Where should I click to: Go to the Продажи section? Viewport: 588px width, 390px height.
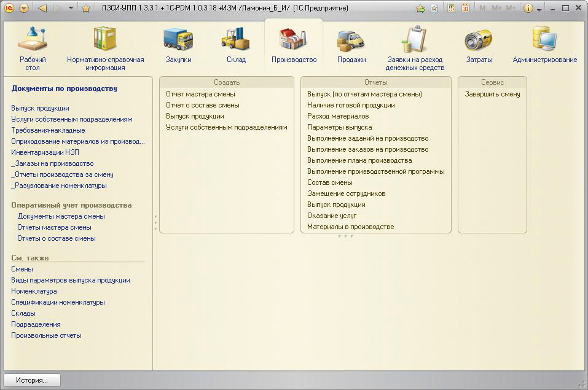[x=351, y=45]
